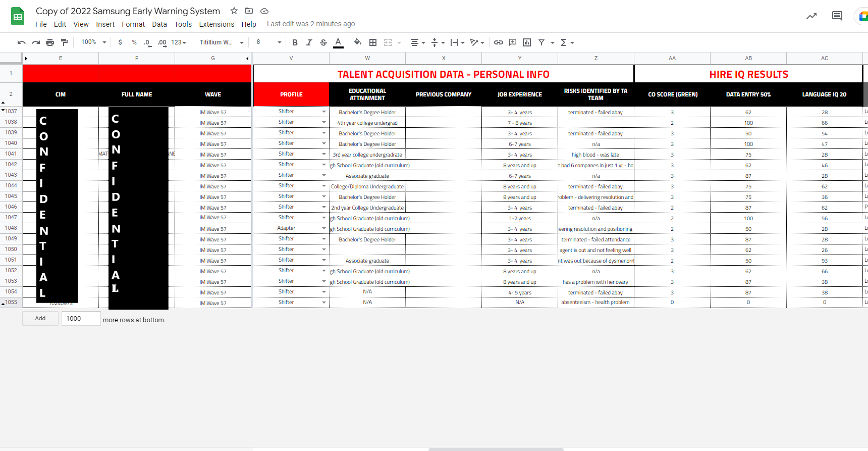Open the Tools menu
Screen dimensions: 868x451
pyautogui.click(x=183, y=24)
